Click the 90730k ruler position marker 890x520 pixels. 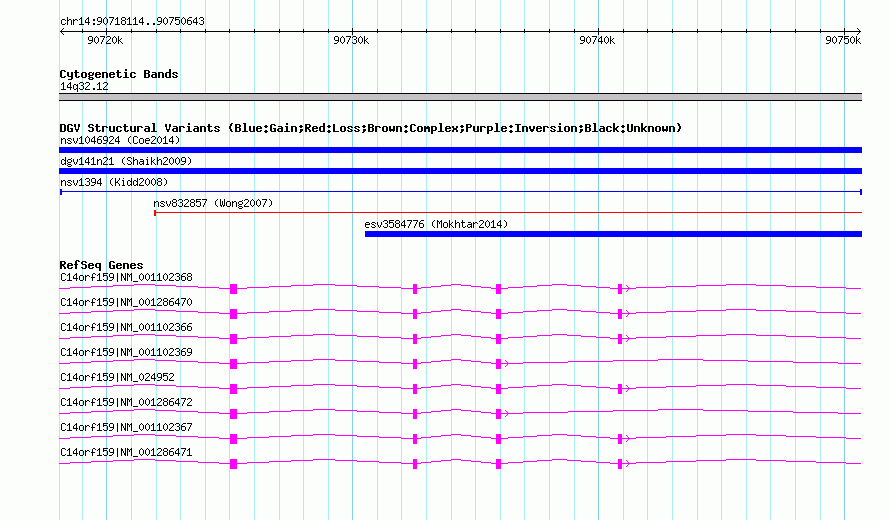[351, 40]
